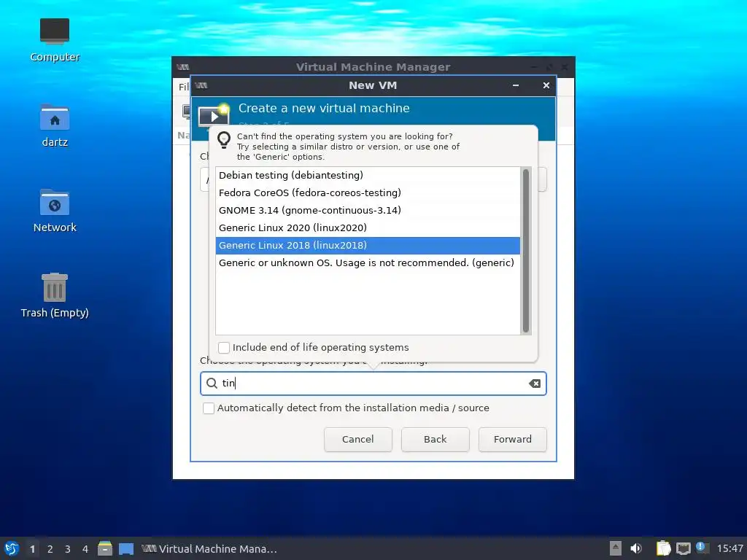The image size is (747, 560).
Task: Click the network status tray icon
Action: tap(683, 548)
